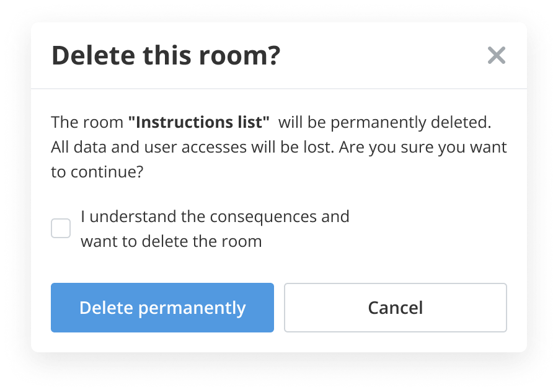Image resolution: width=558 pixels, height=392 pixels.
Task: Click "want to delete the room" label line
Action: point(171,241)
